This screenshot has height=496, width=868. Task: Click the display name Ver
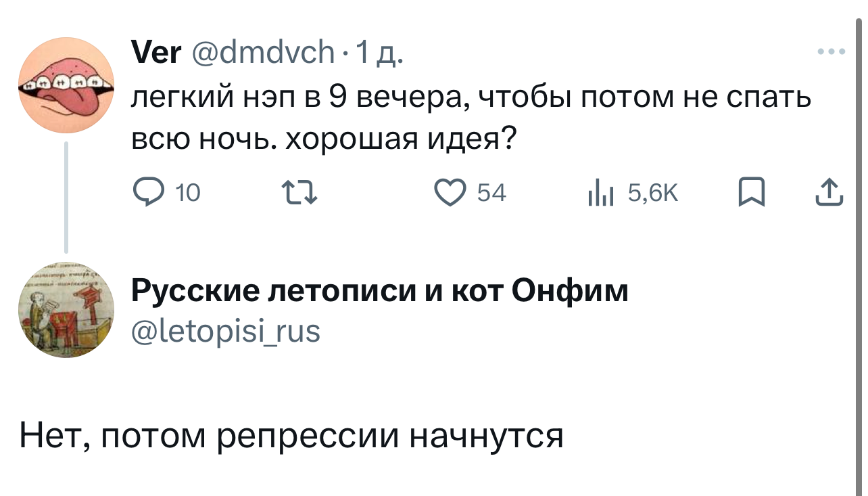(155, 52)
